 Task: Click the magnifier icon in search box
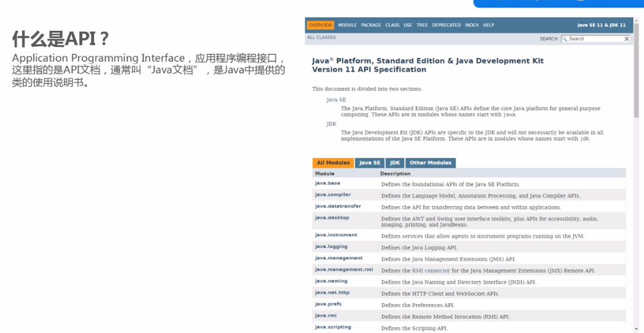[x=565, y=39]
